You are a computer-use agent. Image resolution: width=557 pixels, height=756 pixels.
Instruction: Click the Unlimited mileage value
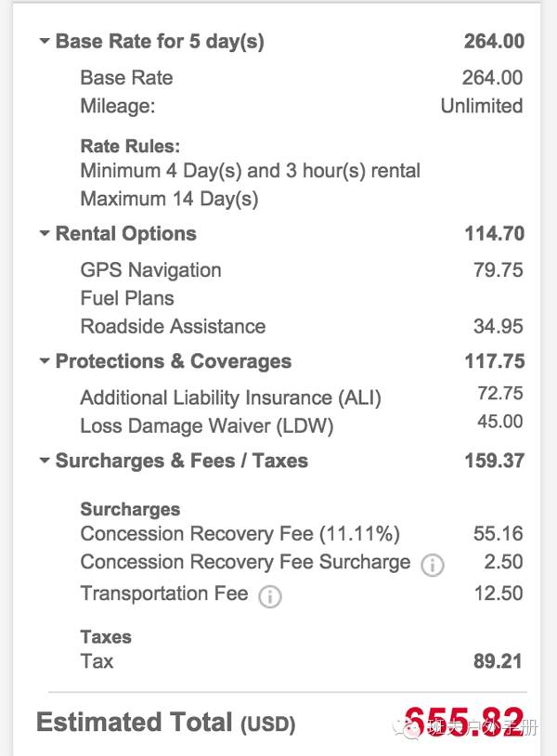[481, 106]
